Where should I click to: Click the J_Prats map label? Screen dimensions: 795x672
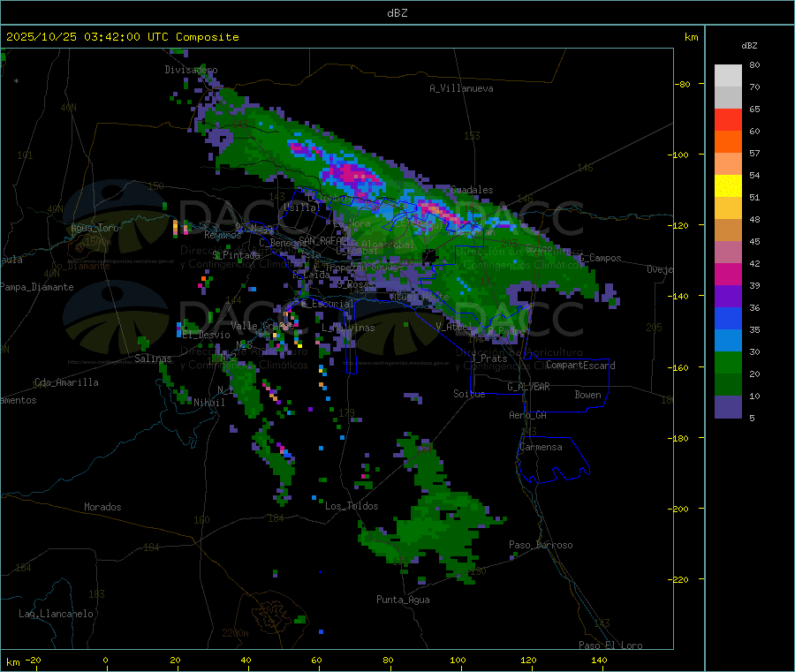[488, 359]
